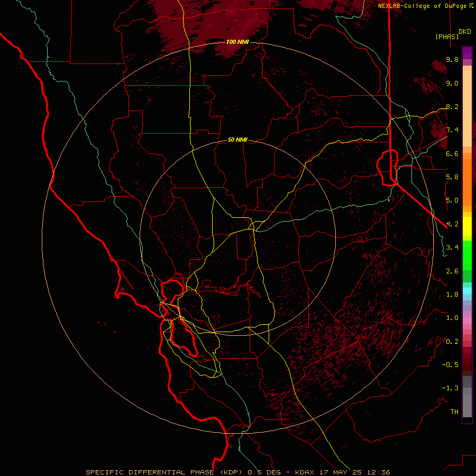Pick the cyan segment of the color bar
Viewport: 476px width, 476px height.
click(467, 290)
